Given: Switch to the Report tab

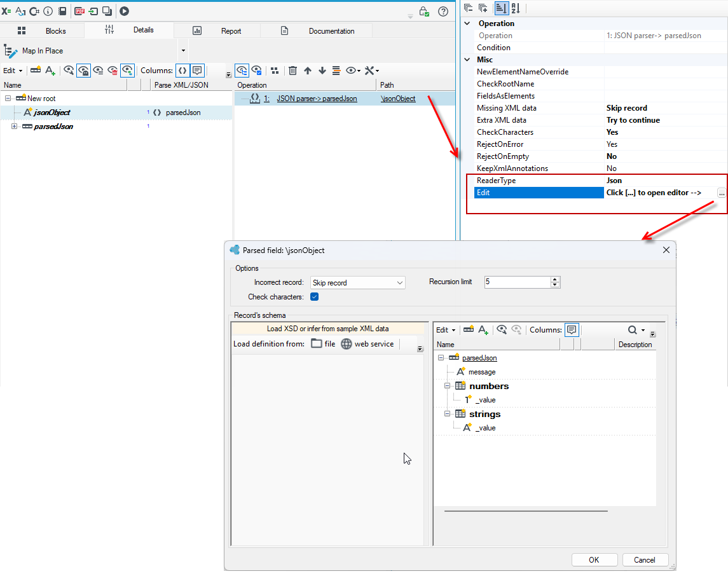Looking at the screenshot, I should (x=217, y=31).
